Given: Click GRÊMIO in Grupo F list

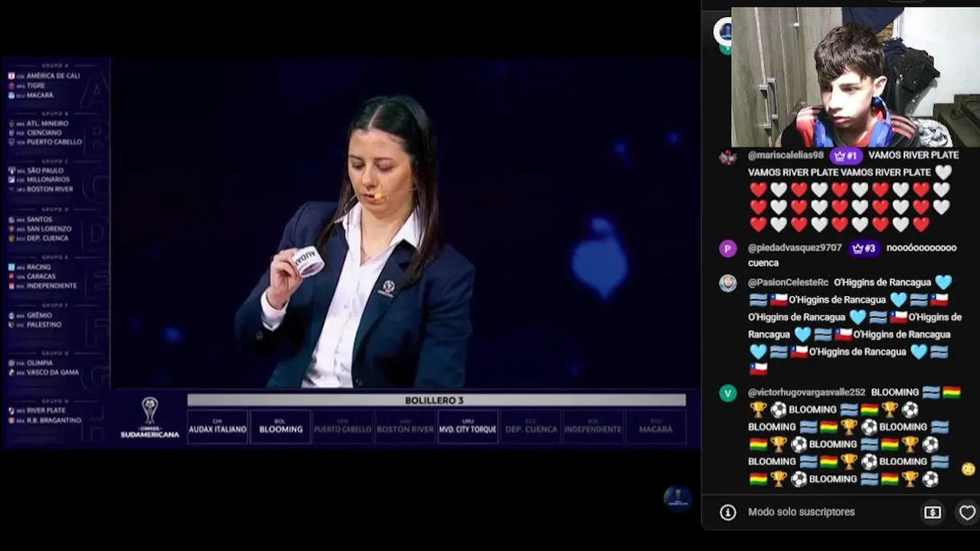Looking at the screenshot, I should (40, 315).
